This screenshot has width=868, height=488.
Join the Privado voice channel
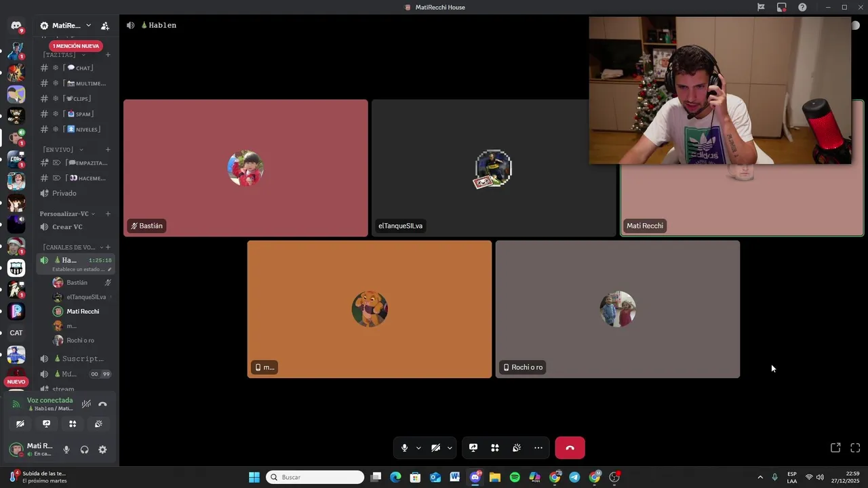tap(75, 193)
